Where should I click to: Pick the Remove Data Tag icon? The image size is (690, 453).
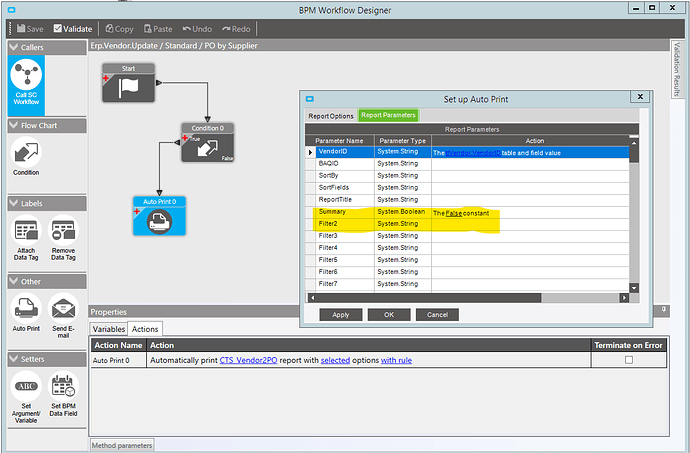click(63, 232)
